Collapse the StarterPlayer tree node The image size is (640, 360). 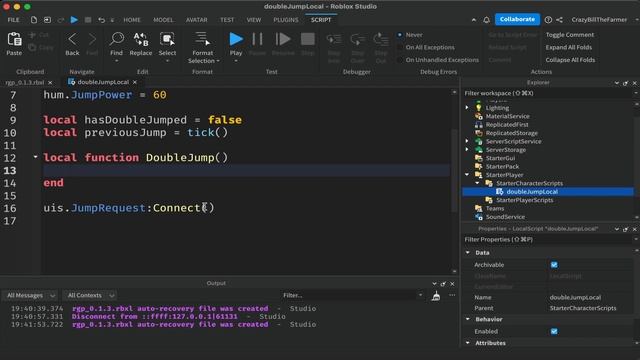pyautogui.click(x=467, y=175)
